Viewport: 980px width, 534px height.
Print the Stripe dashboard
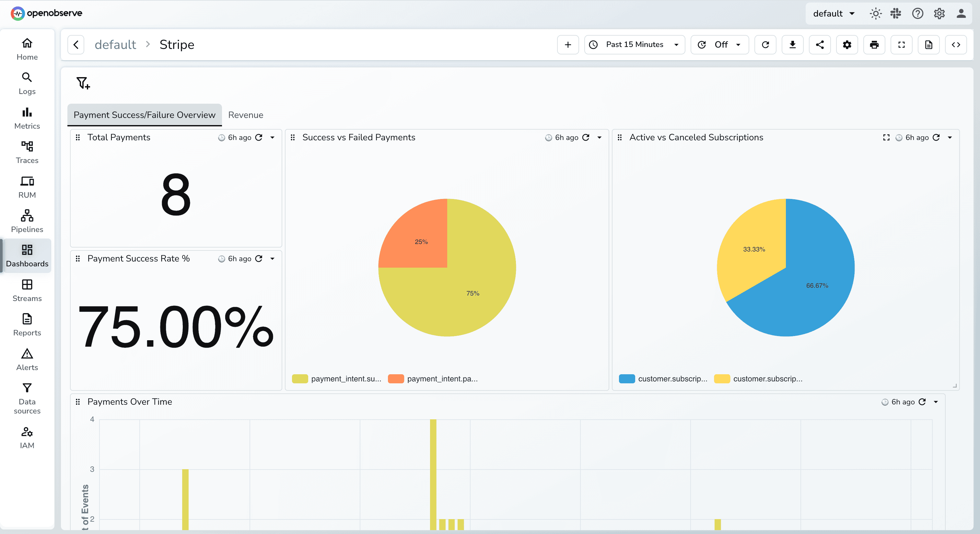click(874, 44)
